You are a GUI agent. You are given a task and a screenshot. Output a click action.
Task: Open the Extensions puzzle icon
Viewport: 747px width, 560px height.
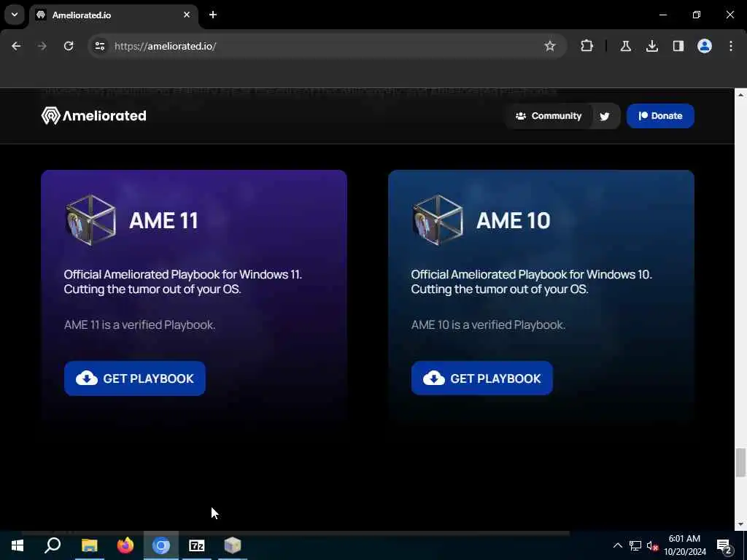click(587, 46)
